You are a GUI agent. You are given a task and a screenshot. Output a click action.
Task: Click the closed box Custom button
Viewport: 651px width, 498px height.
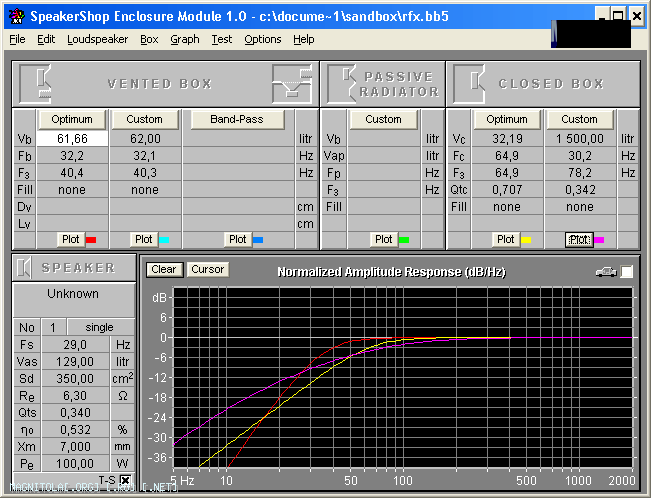580,120
